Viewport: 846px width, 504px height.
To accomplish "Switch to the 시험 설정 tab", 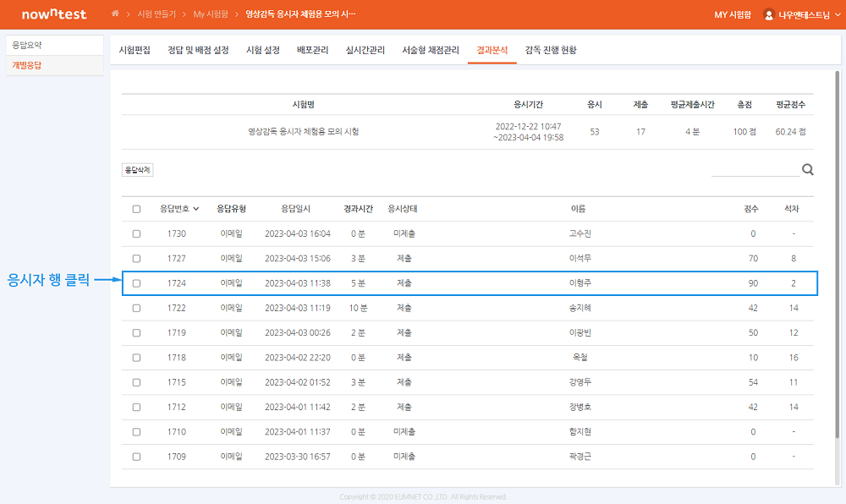I will pyautogui.click(x=263, y=50).
